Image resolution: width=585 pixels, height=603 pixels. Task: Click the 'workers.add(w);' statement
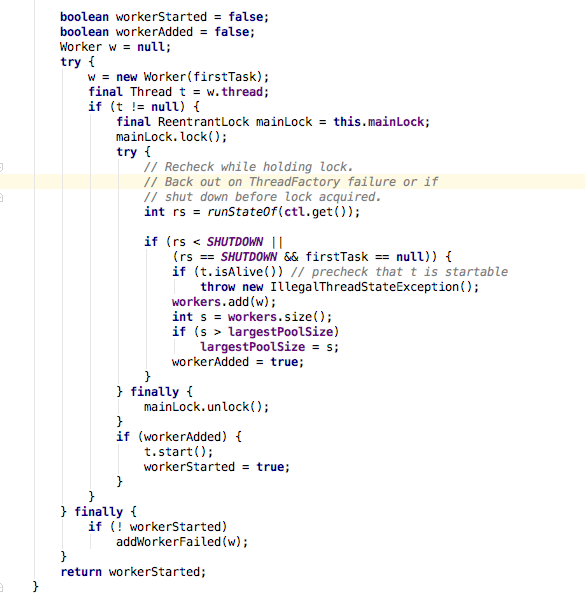pos(224,302)
